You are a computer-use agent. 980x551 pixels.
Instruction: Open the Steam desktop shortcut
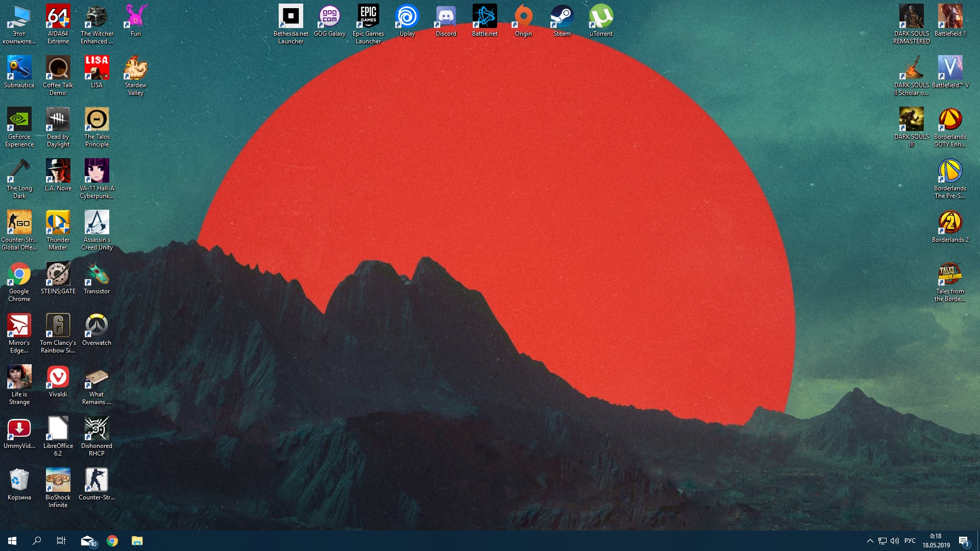[562, 21]
